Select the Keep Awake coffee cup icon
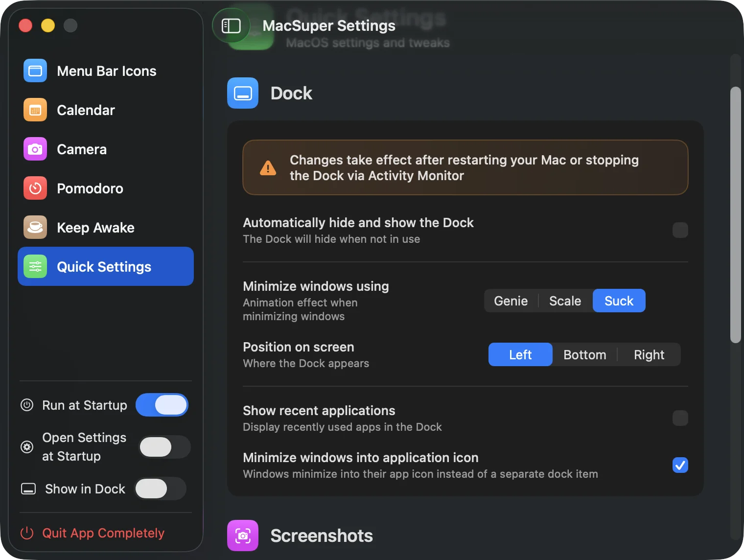This screenshot has height=560, width=744. coord(35,227)
